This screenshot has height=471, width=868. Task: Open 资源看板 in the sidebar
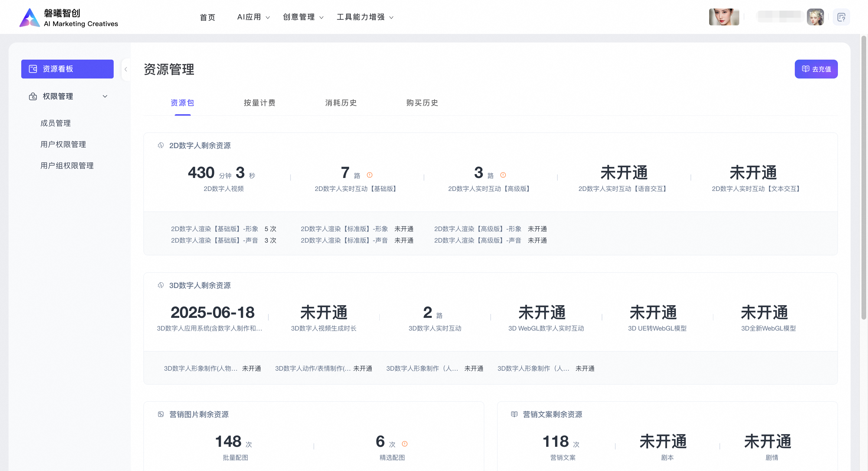click(67, 69)
